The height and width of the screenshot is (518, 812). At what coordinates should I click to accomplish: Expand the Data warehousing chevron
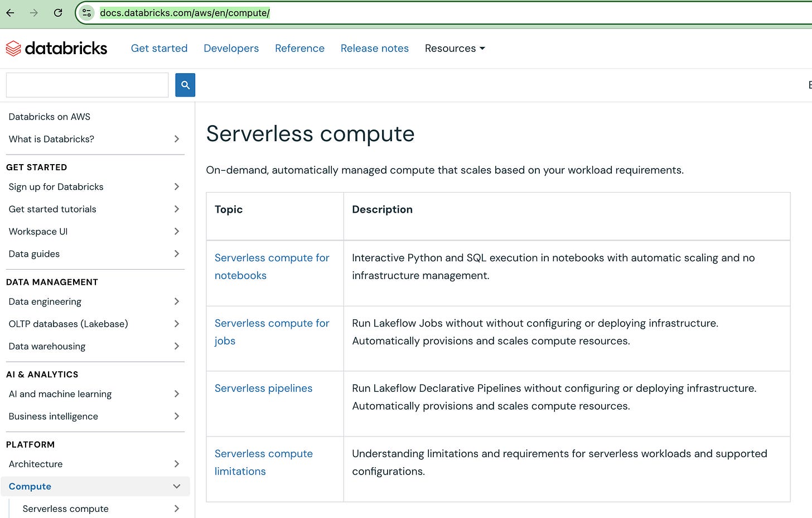176,346
